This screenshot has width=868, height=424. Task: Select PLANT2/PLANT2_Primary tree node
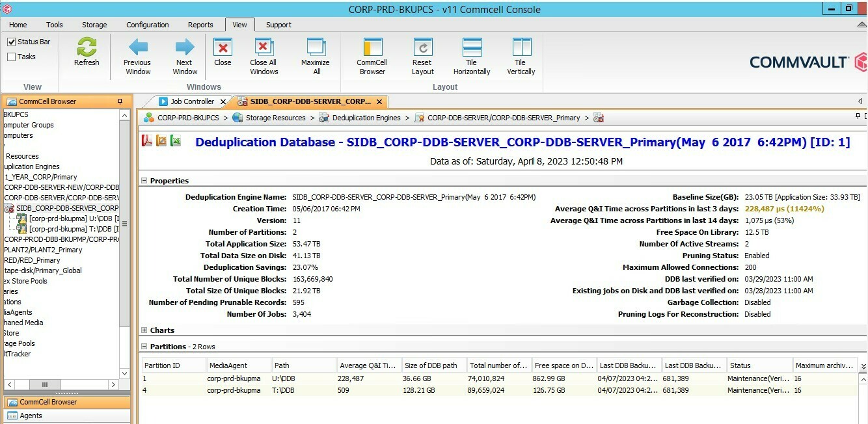click(44, 250)
